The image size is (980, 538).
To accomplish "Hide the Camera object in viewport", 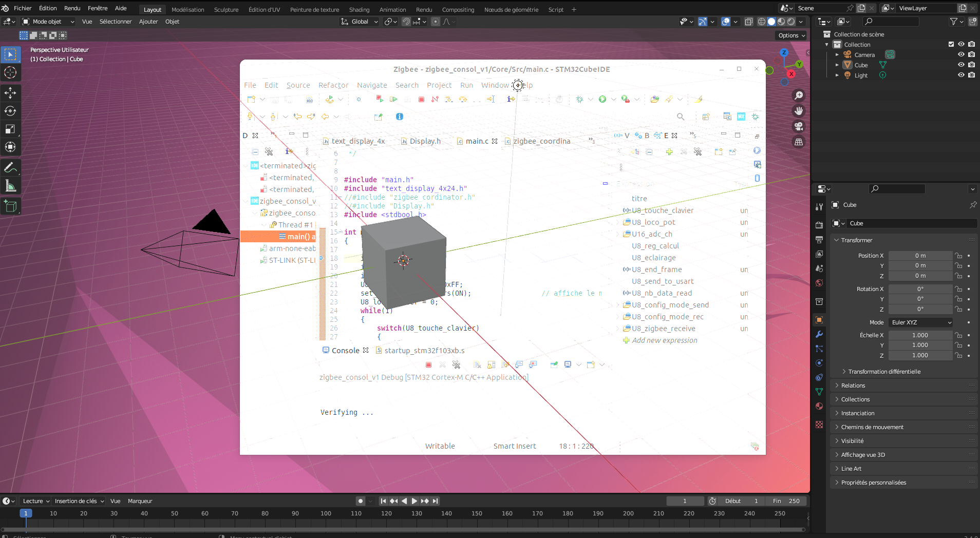I will point(961,54).
